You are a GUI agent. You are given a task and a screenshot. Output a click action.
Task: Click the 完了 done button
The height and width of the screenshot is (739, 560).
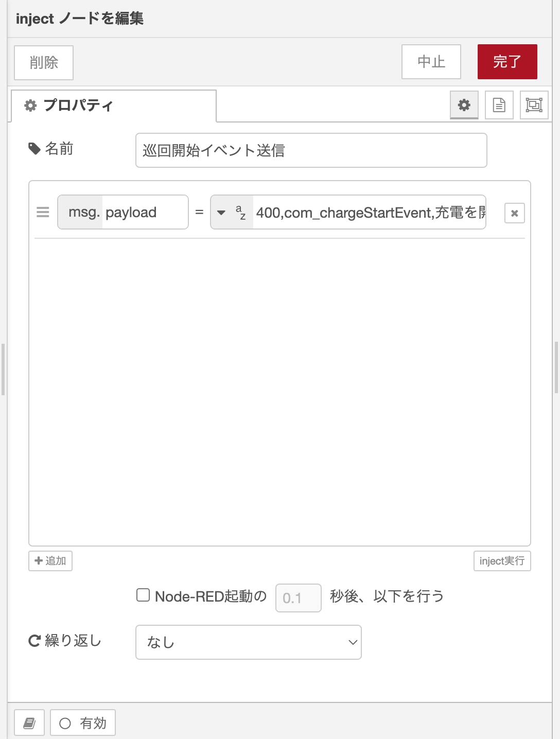[507, 62]
